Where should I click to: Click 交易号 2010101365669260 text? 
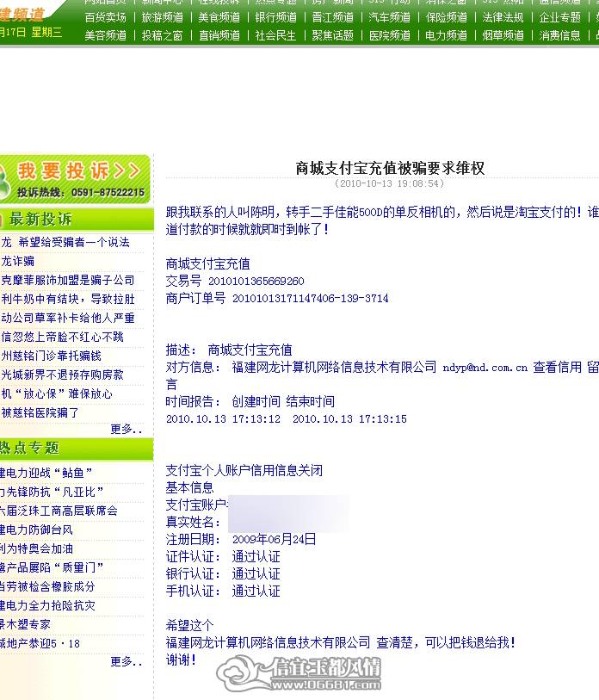point(235,282)
